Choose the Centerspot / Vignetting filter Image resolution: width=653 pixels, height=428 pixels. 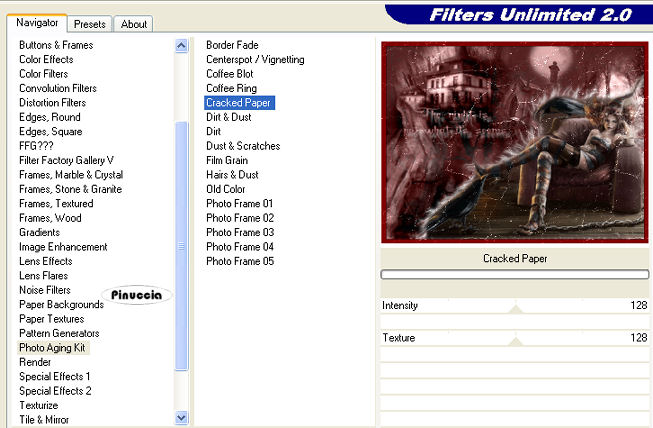(x=255, y=60)
